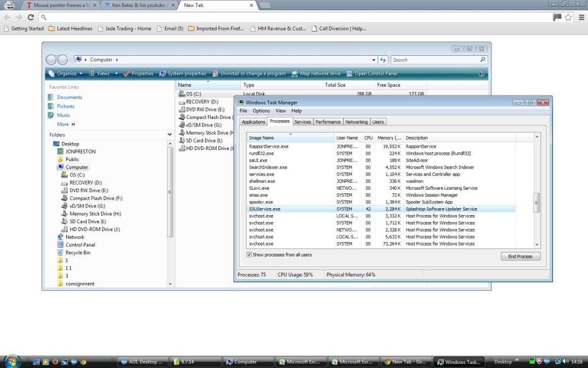Click the green CPU meter tray icon
The width and height of the screenshot is (588, 368).
pyautogui.click(x=532, y=362)
